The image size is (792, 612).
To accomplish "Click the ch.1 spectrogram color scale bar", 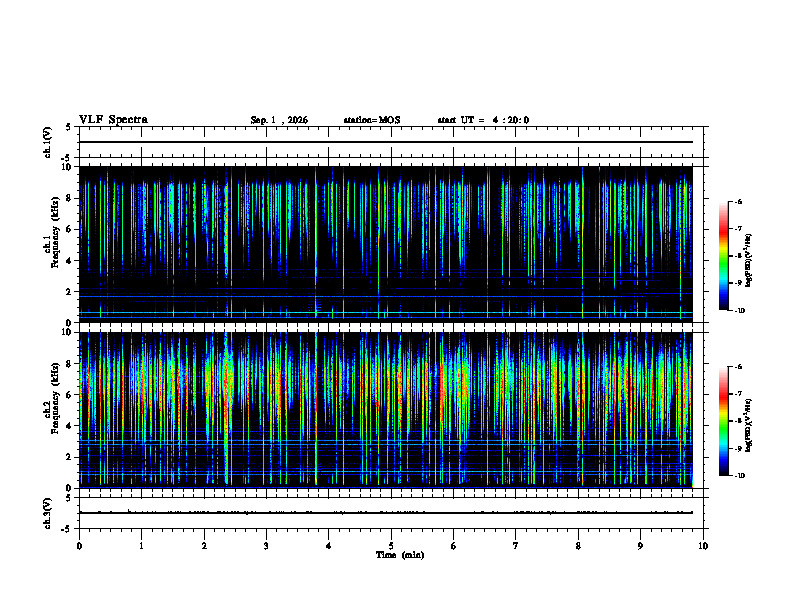I will [x=723, y=256].
